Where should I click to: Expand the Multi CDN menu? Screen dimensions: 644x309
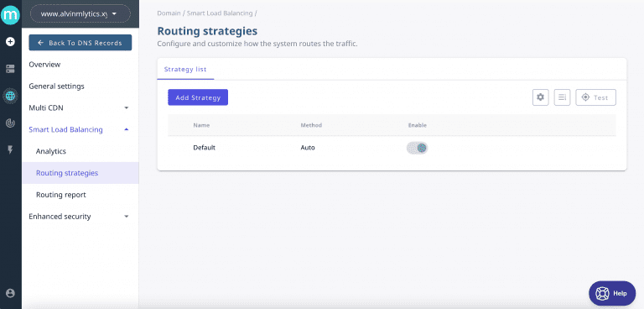80,107
